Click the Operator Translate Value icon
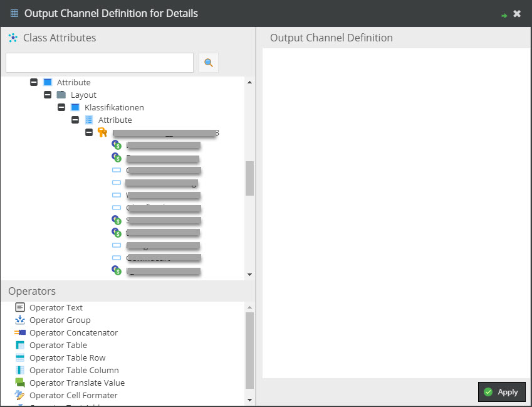The width and height of the screenshot is (532, 407). tap(20, 383)
